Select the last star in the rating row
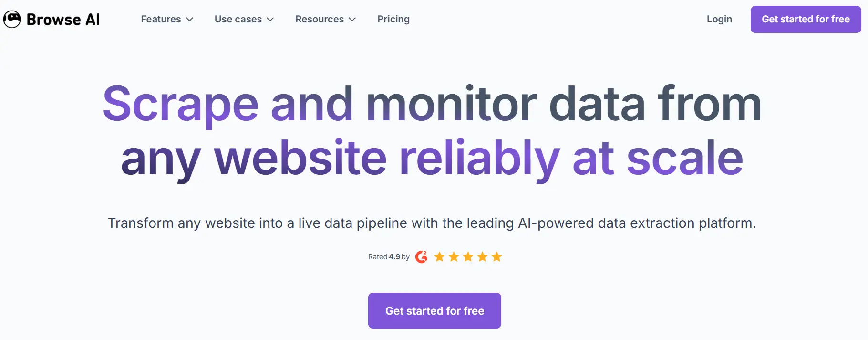 tap(496, 256)
